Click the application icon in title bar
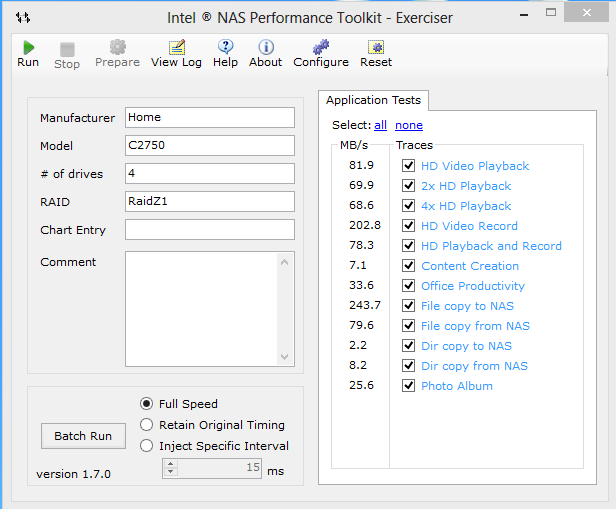Screen dimensions: 616x509 (23, 18)
